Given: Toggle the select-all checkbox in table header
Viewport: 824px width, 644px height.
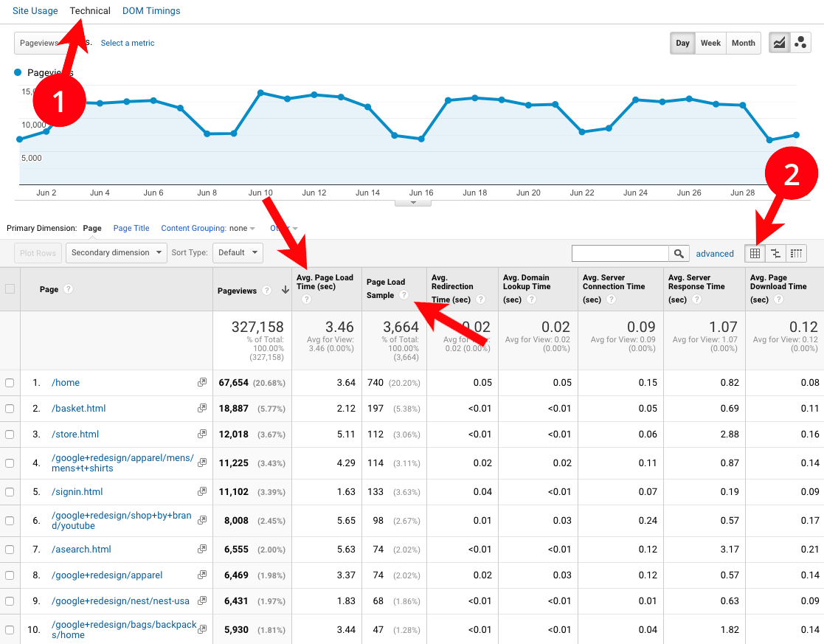Looking at the screenshot, I should pyautogui.click(x=10, y=288).
